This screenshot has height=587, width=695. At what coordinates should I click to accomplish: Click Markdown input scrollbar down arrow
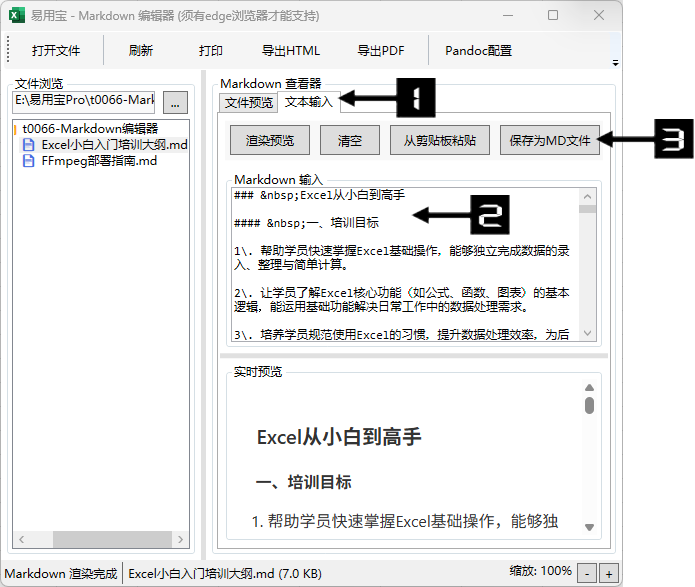[x=588, y=333]
